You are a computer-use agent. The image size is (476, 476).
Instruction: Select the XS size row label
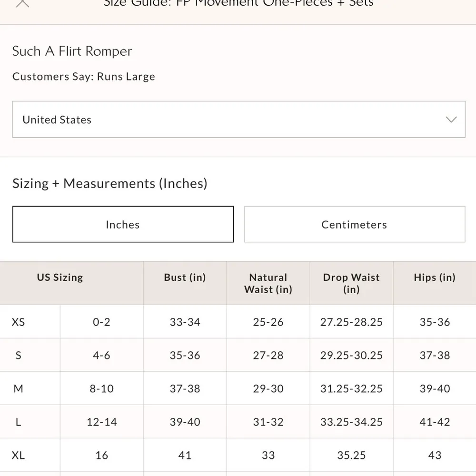(18, 322)
